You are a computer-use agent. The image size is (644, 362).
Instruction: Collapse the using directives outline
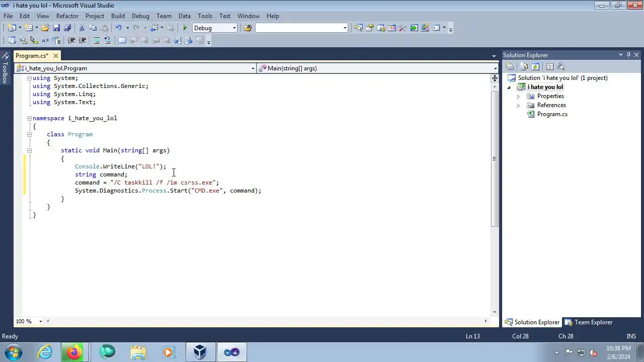[29, 78]
